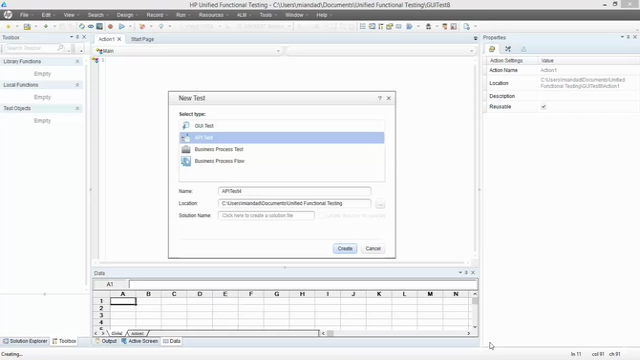Click the blue diamond toolbar icon
Viewport: 640px width, 360px height.
pyautogui.click(x=82, y=27)
